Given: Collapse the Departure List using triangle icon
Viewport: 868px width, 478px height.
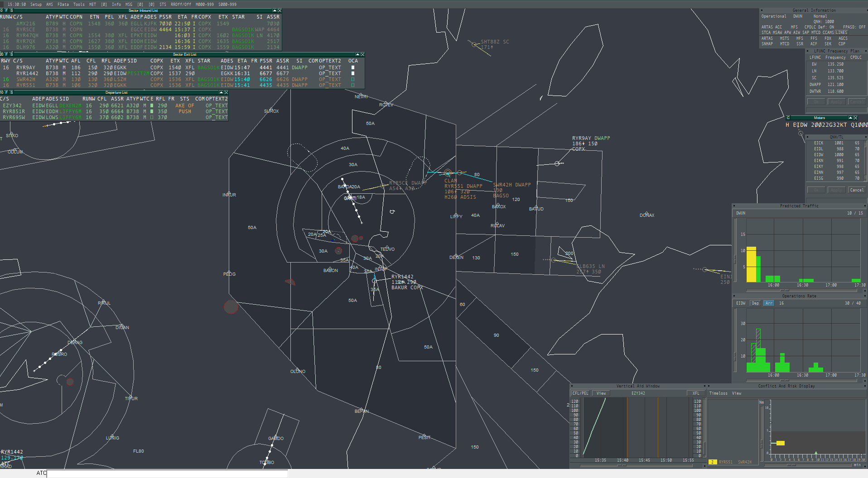Looking at the screenshot, I should [221, 92].
